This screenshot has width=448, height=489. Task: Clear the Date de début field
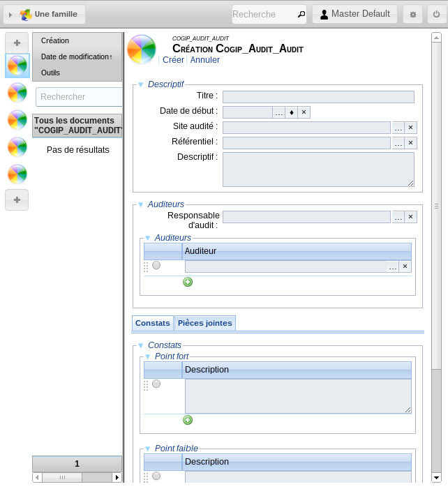coord(304,112)
